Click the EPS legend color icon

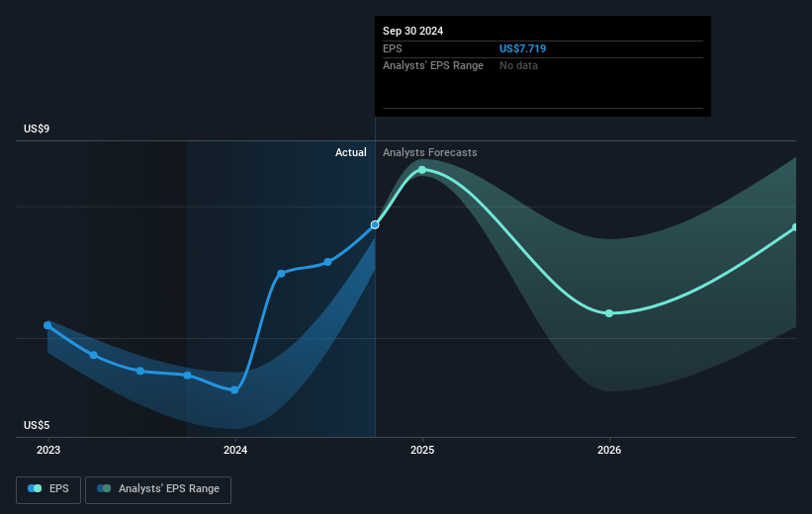[35, 488]
